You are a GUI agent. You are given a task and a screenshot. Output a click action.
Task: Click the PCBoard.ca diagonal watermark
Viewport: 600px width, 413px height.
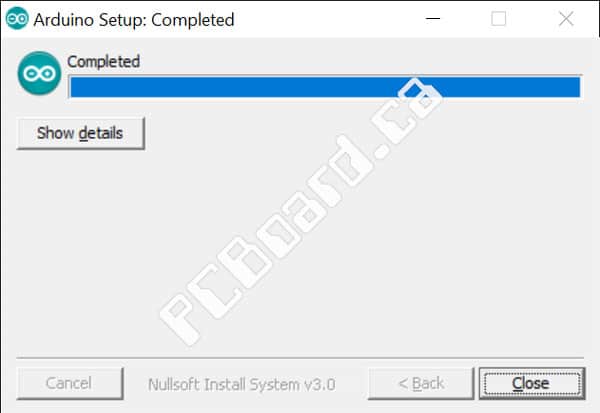301,212
